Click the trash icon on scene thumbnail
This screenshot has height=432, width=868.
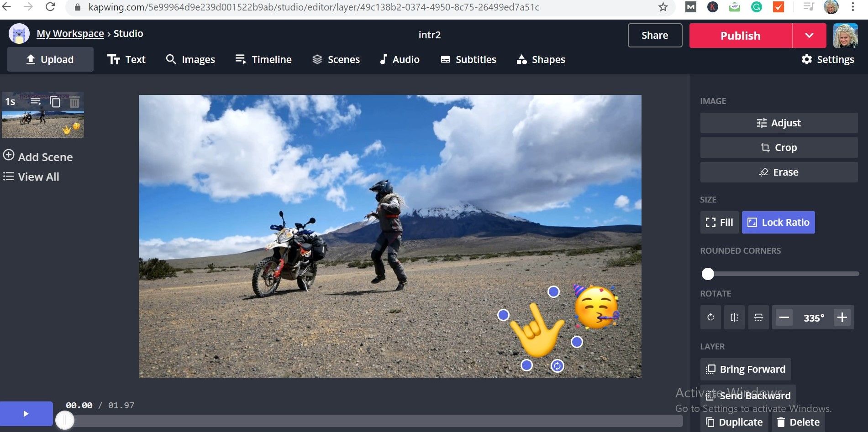pos(74,102)
